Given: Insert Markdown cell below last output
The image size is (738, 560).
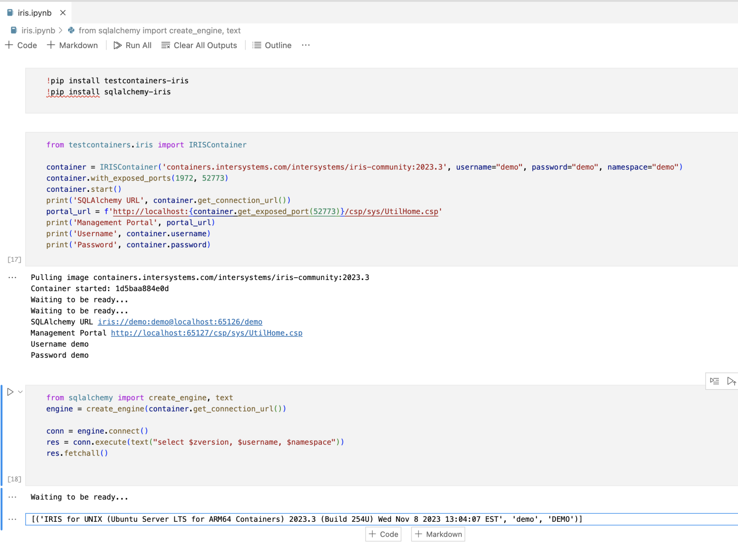Looking at the screenshot, I should 438,534.
